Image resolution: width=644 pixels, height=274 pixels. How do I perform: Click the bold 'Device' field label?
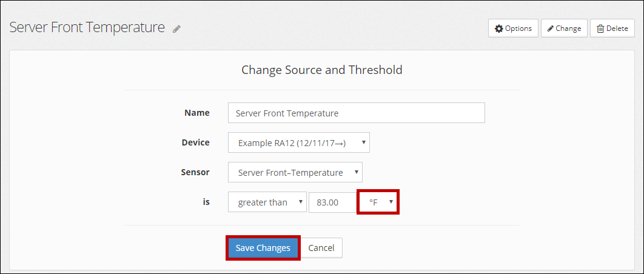click(196, 142)
